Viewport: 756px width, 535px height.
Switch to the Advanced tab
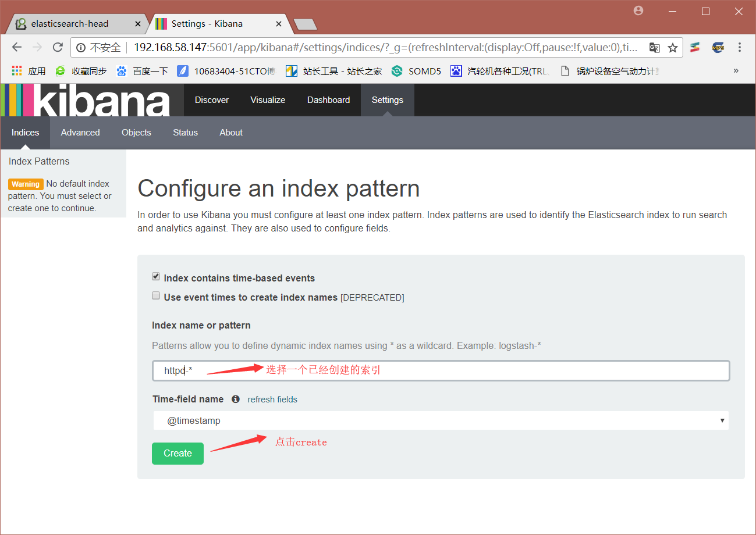click(x=80, y=133)
